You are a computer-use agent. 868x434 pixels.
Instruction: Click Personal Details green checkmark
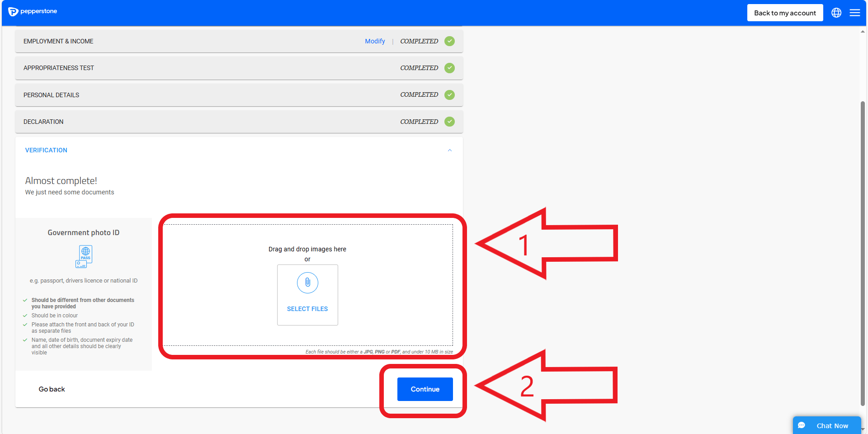tap(449, 95)
